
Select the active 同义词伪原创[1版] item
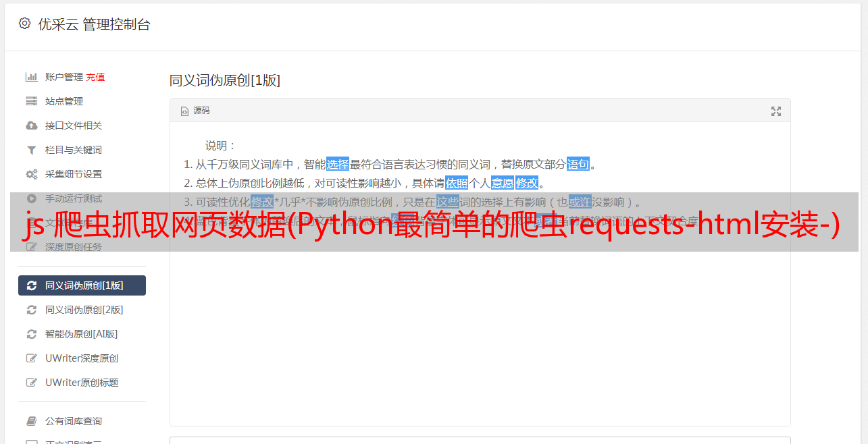click(x=82, y=285)
